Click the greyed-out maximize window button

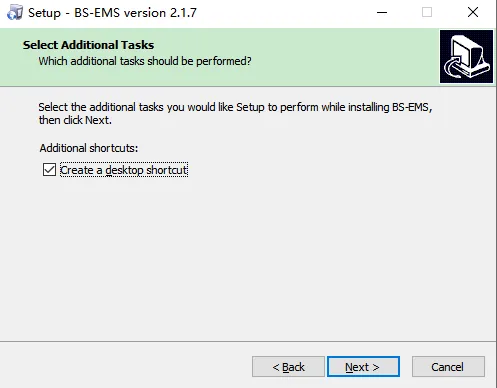pyautogui.click(x=427, y=13)
